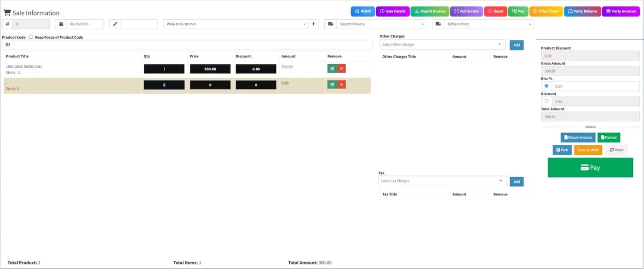Viewport: 644px width, 269px height.
Task: Click the Total Amount field in right panel
Action: (x=590, y=117)
